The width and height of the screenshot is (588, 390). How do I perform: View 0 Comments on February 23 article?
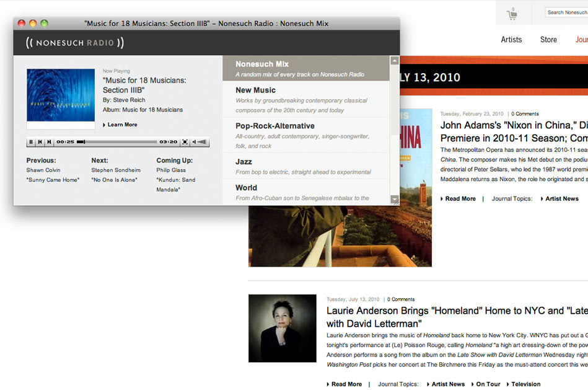coord(525,113)
